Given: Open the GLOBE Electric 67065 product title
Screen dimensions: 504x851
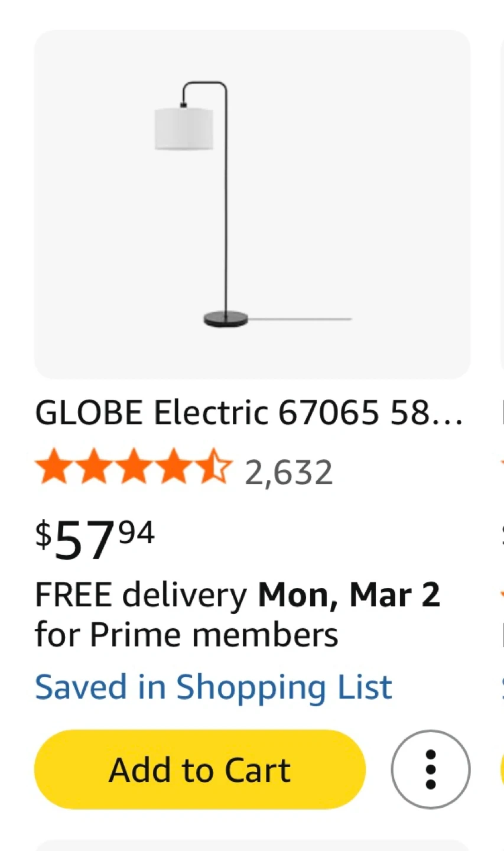Looking at the screenshot, I should point(249,412).
